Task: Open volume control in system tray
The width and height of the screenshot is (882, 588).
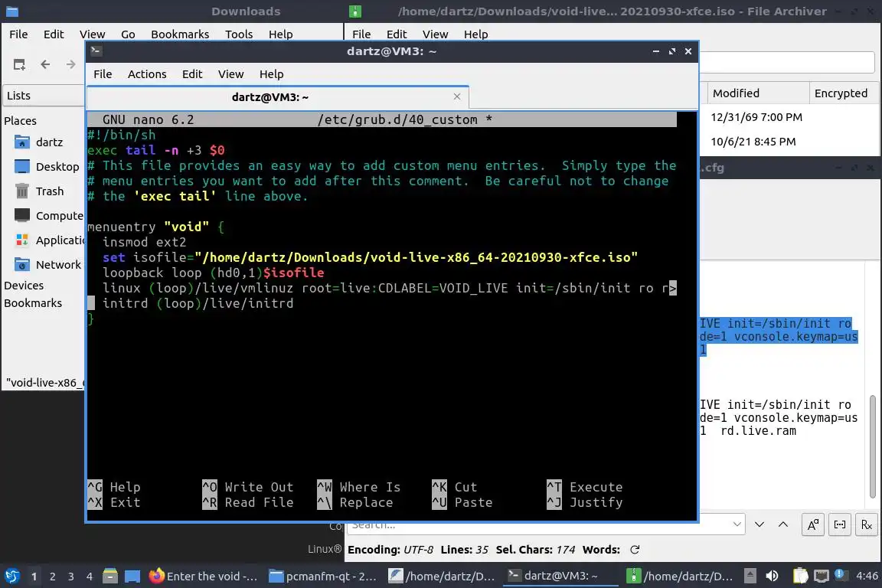Action: coord(773,576)
